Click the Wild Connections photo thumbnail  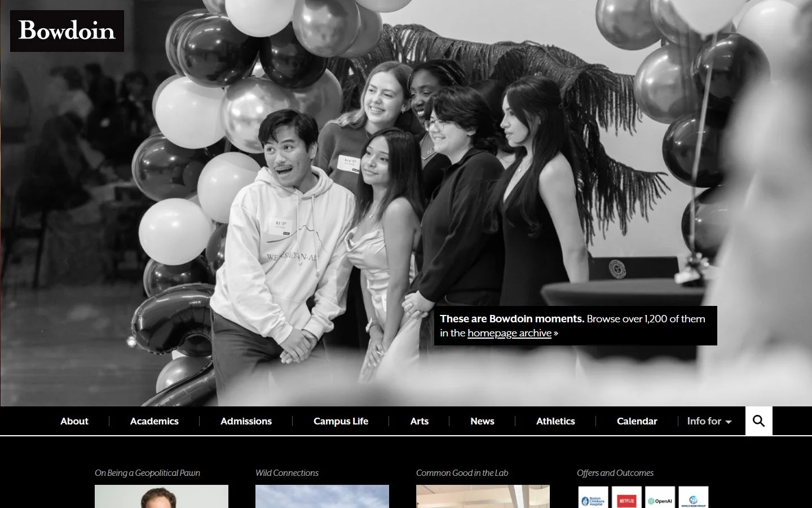[x=322, y=497]
